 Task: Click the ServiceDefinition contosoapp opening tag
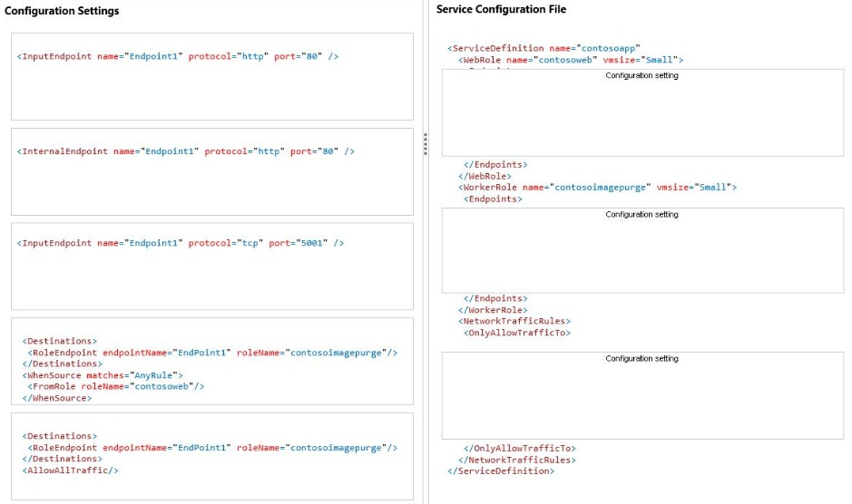click(x=544, y=48)
